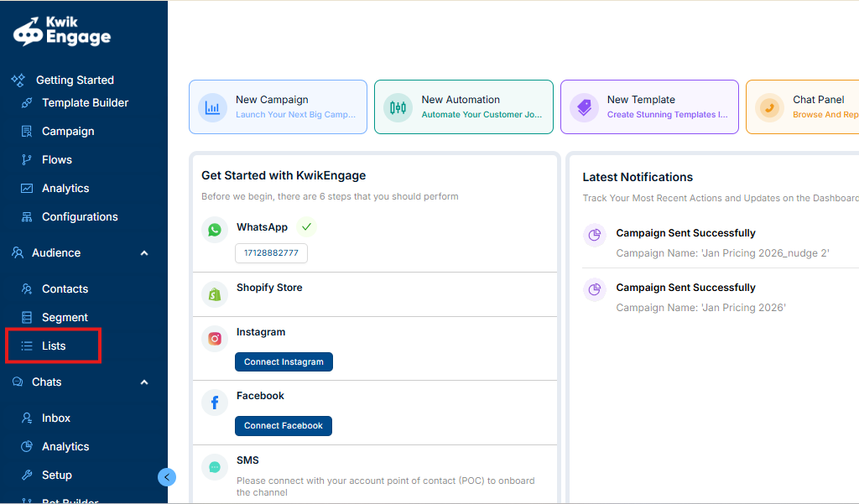Open the 'Jan Pricing 2026_nudge 2' notification
This screenshot has width=859, height=504.
[721, 242]
